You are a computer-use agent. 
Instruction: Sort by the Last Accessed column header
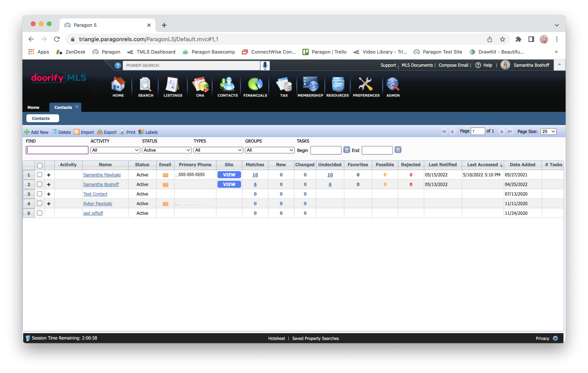click(482, 165)
